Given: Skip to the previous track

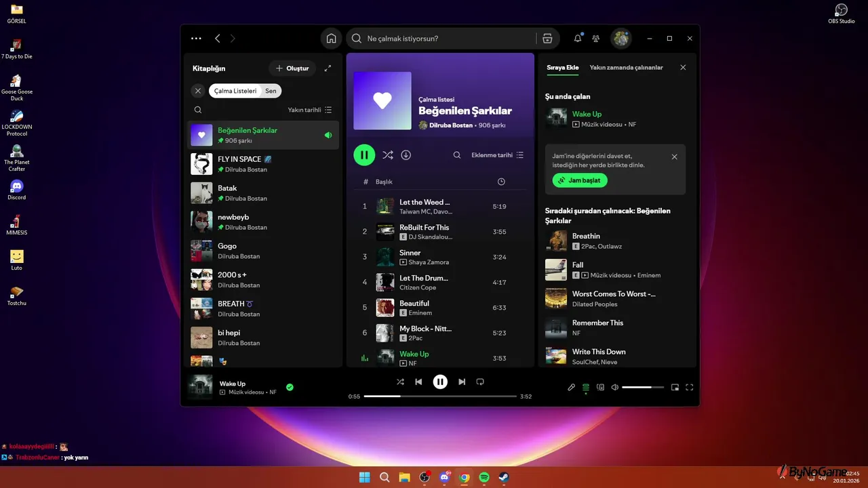Looking at the screenshot, I should (x=419, y=382).
